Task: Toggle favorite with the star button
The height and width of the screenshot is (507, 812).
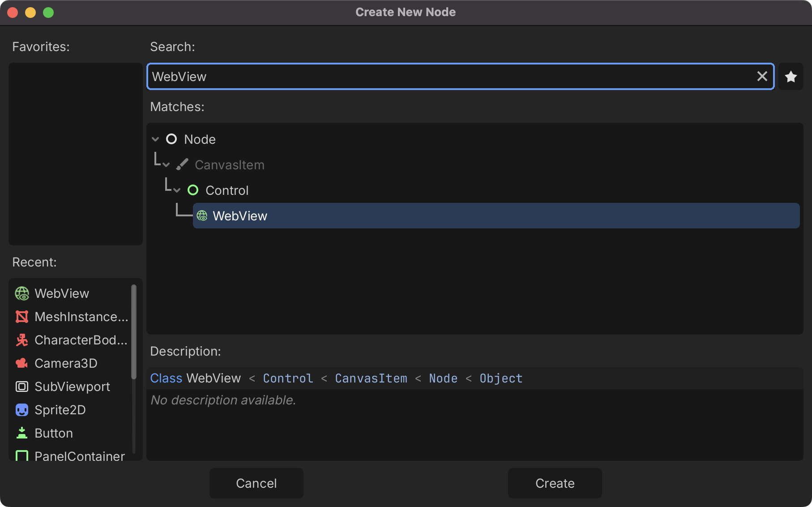Action: [791, 77]
